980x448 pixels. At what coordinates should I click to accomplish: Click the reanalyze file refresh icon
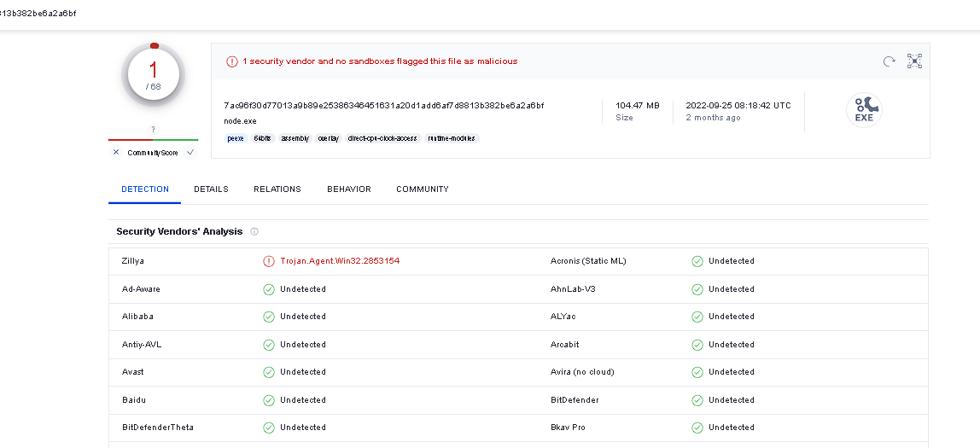(889, 61)
